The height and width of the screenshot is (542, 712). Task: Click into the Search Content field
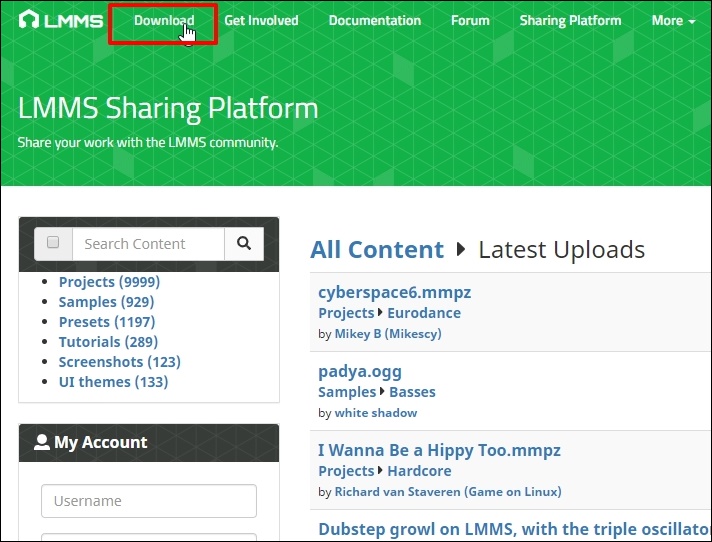coord(148,244)
